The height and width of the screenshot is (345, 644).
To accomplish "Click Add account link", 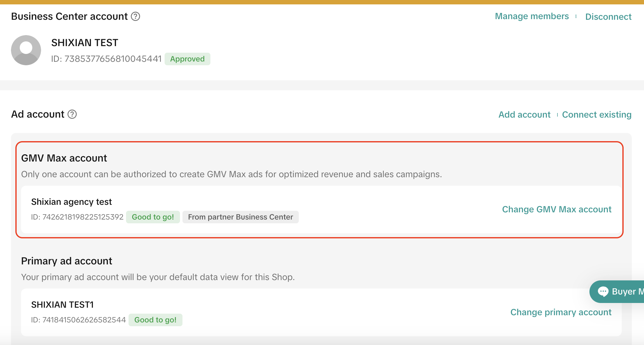I will 525,114.
